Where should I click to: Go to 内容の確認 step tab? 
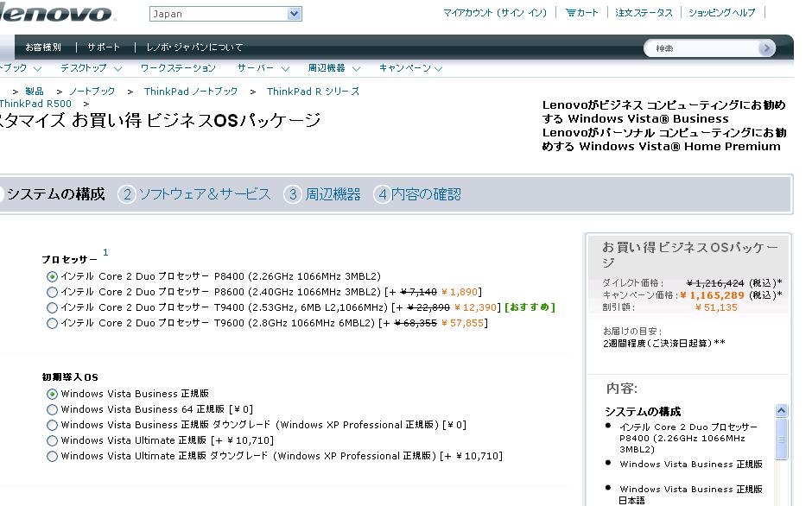[x=426, y=194]
